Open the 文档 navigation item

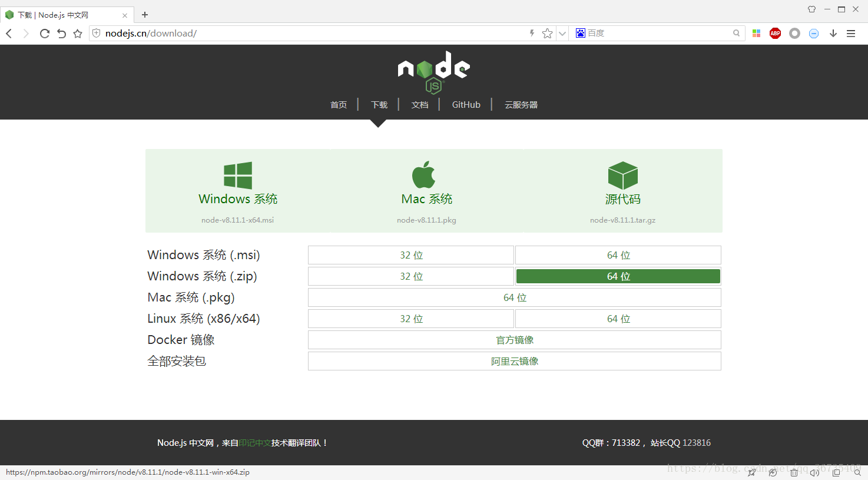pyautogui.click(x=420, y=105)
